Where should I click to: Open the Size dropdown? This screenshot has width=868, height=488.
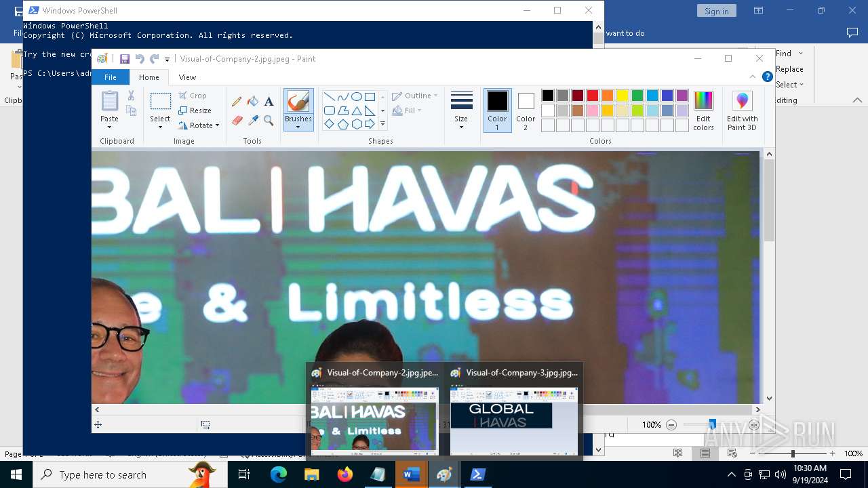[x=461, y=110]
